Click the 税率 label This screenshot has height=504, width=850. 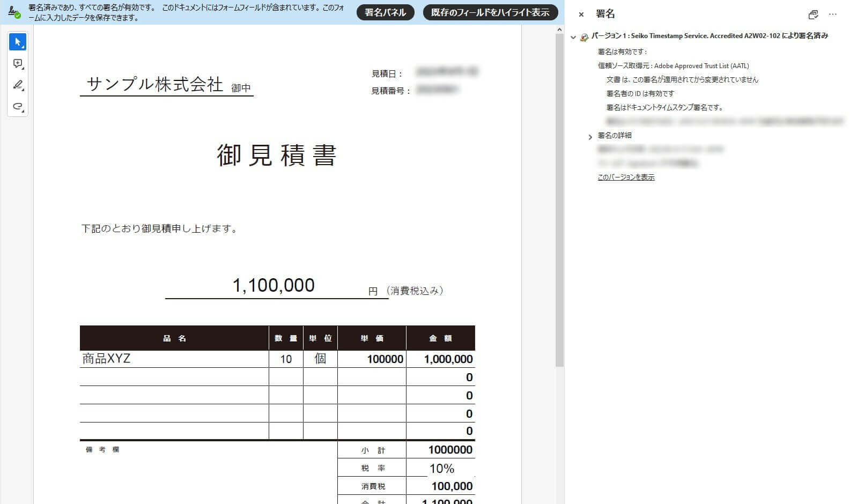tap(373, 468)
